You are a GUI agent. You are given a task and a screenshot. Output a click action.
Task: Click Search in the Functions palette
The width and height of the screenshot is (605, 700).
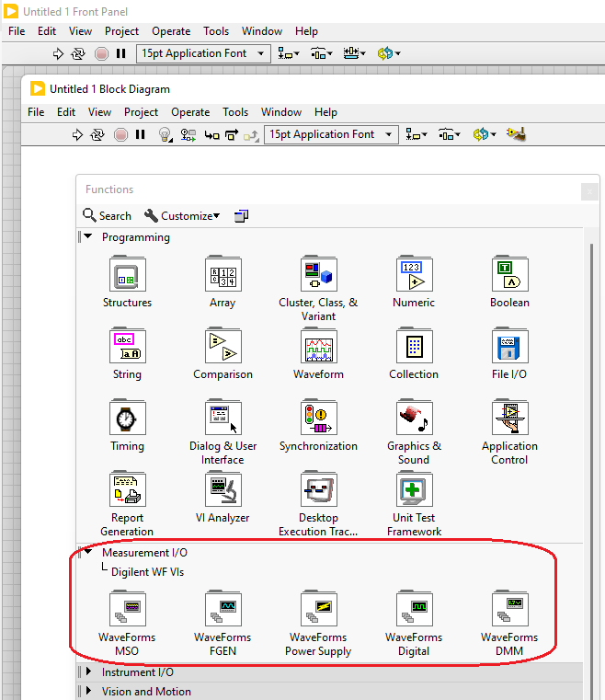[x=107, y=216]
